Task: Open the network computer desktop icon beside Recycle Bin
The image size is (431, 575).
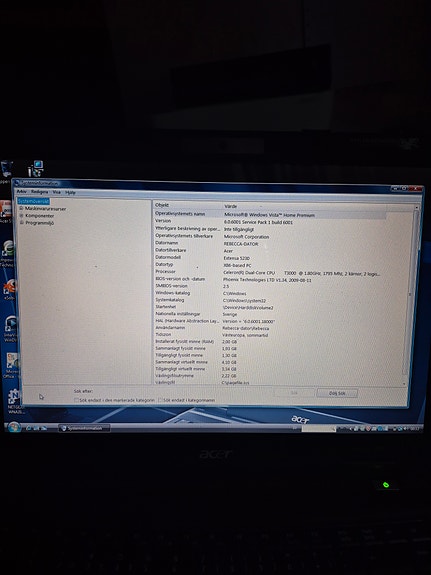Action: point(36,169)
